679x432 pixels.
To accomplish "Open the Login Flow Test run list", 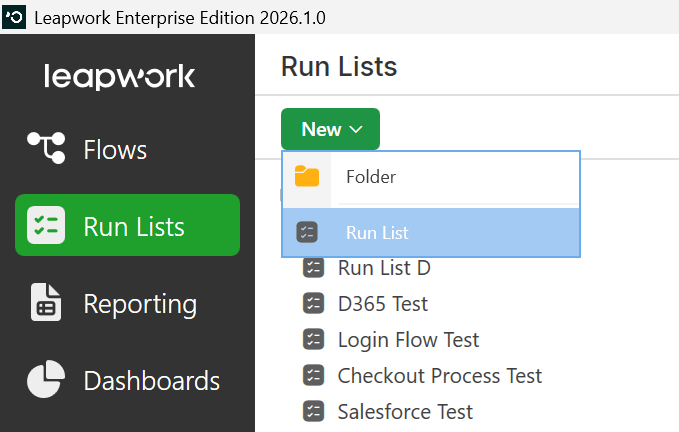I will click(408, 340).
